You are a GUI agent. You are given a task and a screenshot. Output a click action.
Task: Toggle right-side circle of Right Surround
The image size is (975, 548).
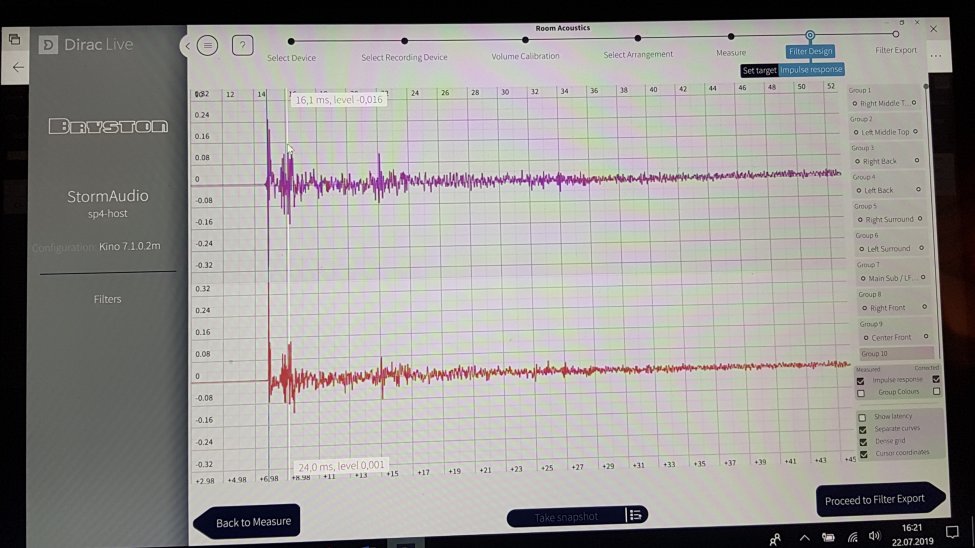click(920, 218)
